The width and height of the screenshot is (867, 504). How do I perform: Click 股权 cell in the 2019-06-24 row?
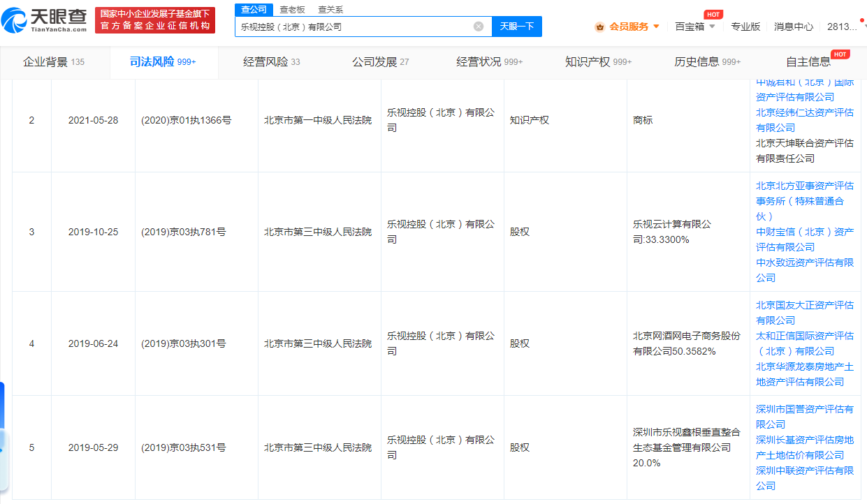(x=520, y=343)
